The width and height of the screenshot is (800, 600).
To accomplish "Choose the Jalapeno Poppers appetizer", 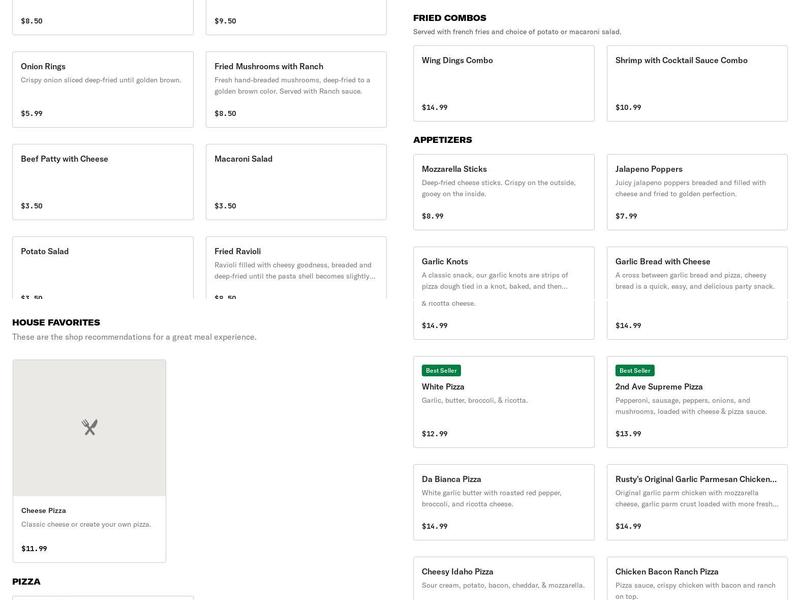I will pos(696,192).
